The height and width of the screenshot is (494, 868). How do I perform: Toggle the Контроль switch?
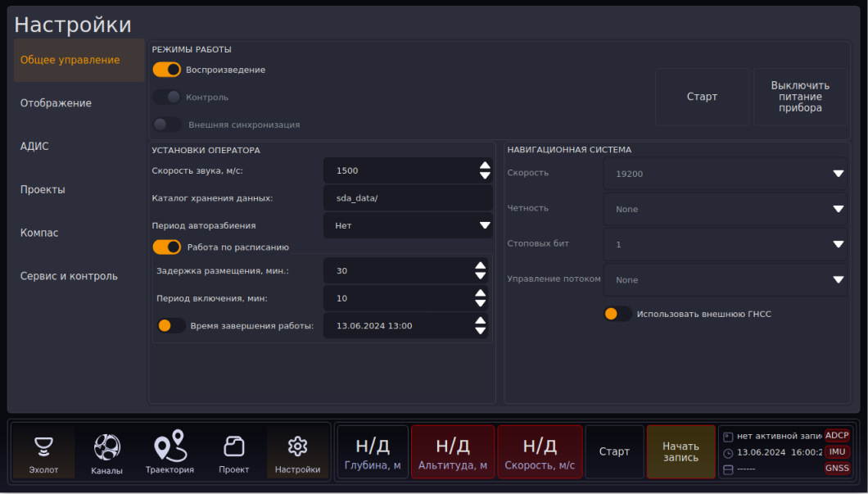(x=166, y=97)
